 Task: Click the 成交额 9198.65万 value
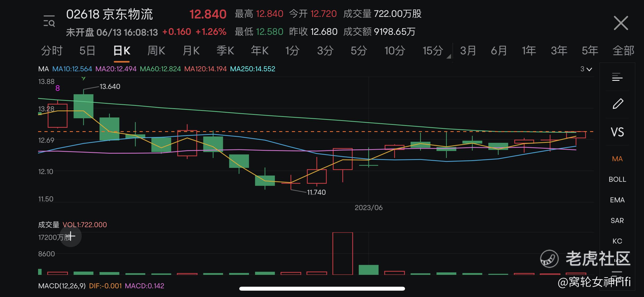pyautogui.click(x=379, y=32)
